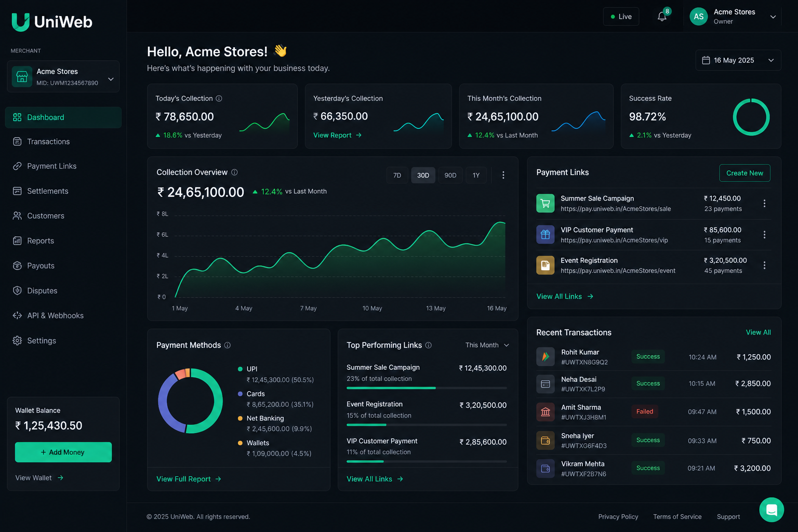Image resolution: width=798 pixels, height=532 pixels.
Task: Open the This Month dropdown
Action: (487, 345)
